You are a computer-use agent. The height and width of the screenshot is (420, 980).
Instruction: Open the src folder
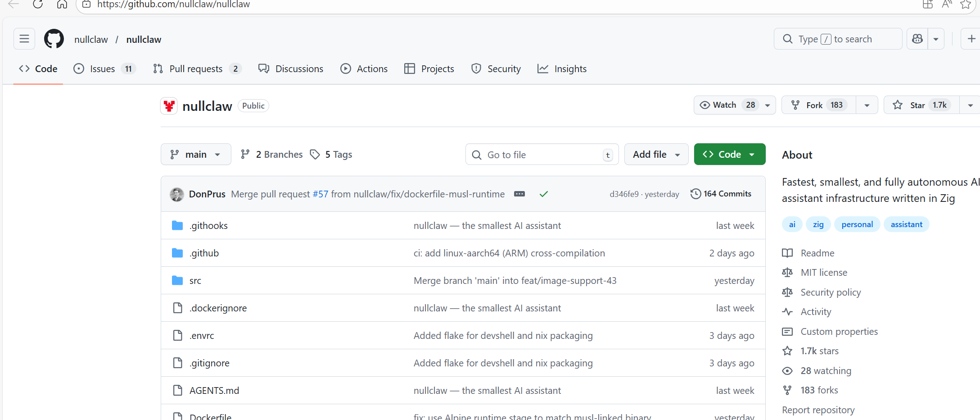pos(195,281)
